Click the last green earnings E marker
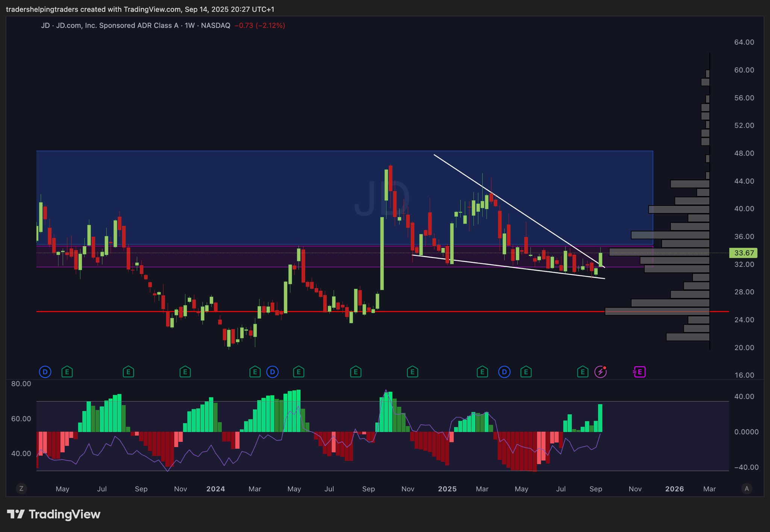This screenshot has height=532, width=770. click(582, 372)
